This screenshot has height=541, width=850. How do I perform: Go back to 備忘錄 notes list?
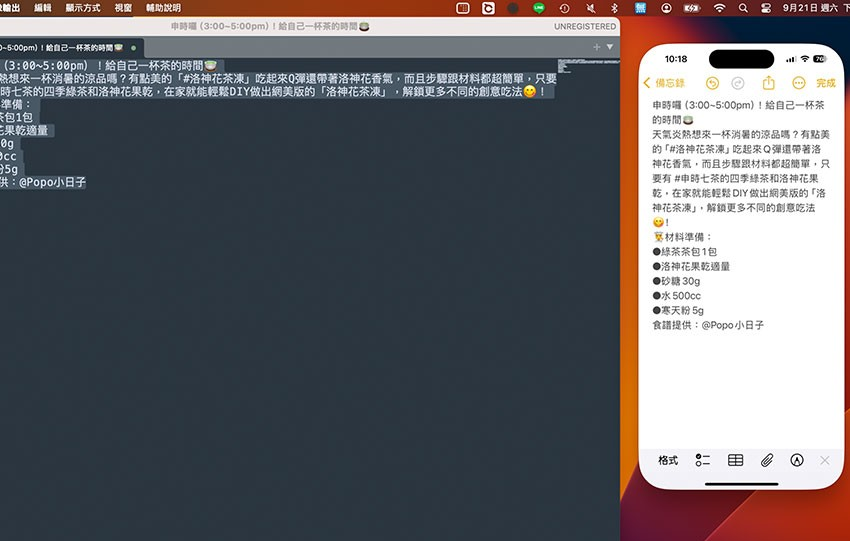(664, 83)
